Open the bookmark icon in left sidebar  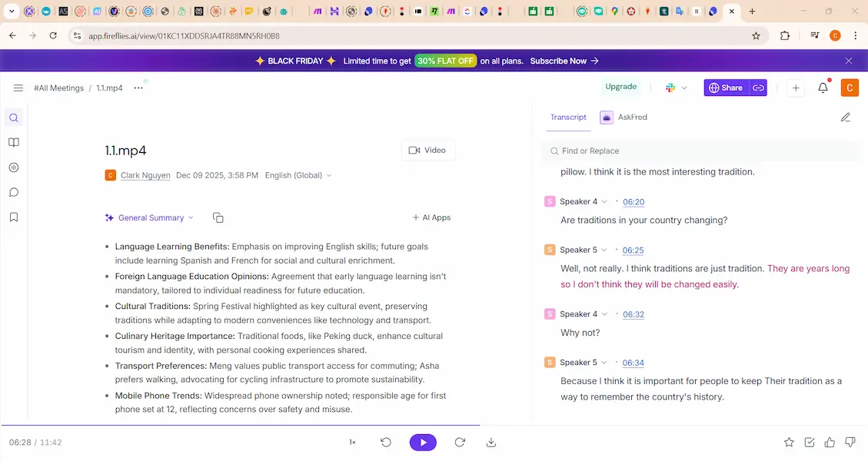14,217
